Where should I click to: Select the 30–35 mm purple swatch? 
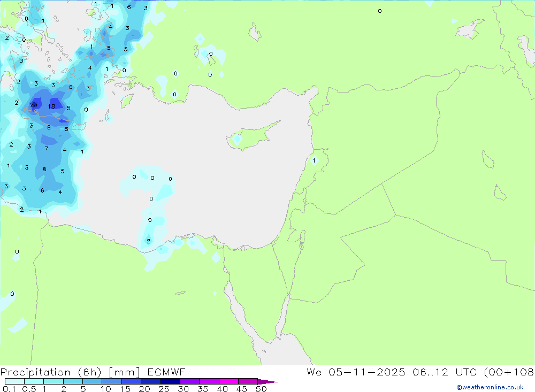pyautogui.click(x=190, y=381)
